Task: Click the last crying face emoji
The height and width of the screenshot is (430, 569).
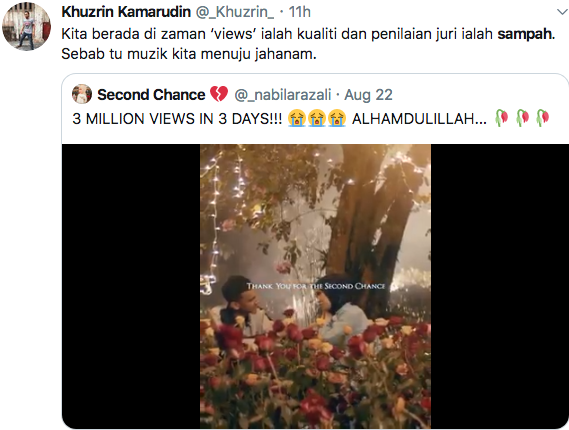Action: pos(337,118)
